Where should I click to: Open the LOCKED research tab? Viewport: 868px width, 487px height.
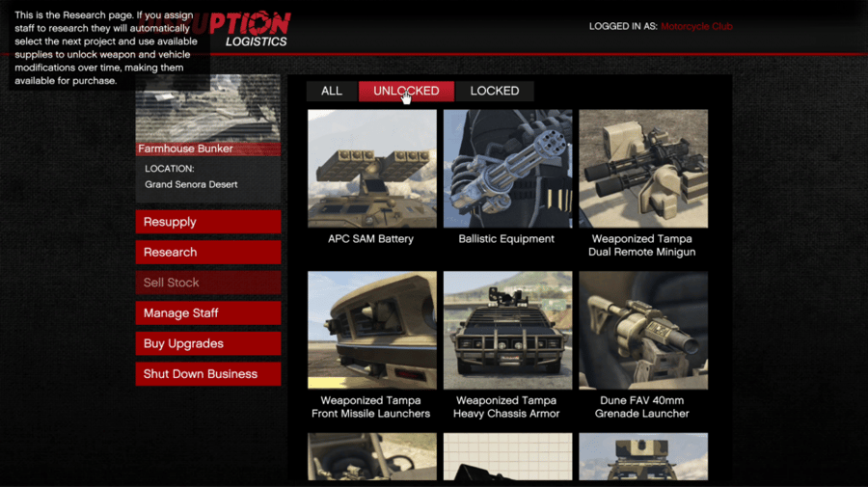click(495, 92)
